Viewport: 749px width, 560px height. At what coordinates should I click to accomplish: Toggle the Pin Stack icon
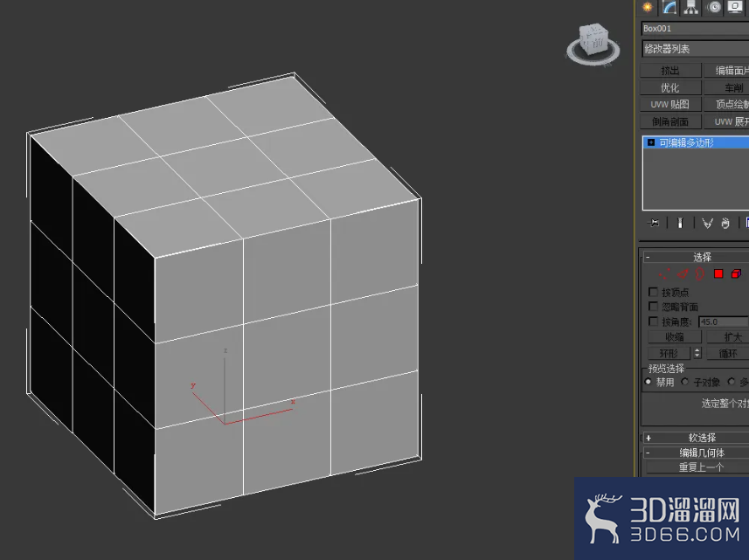[654, 223]
